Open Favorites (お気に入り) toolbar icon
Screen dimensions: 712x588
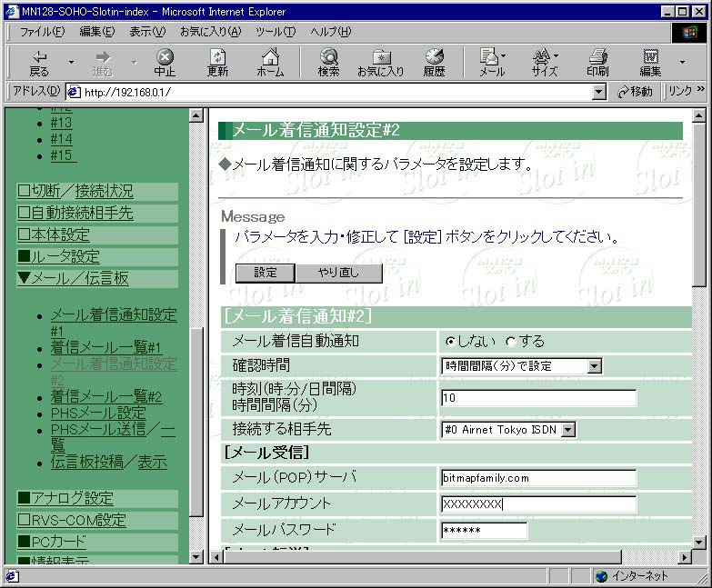[380, 62]
